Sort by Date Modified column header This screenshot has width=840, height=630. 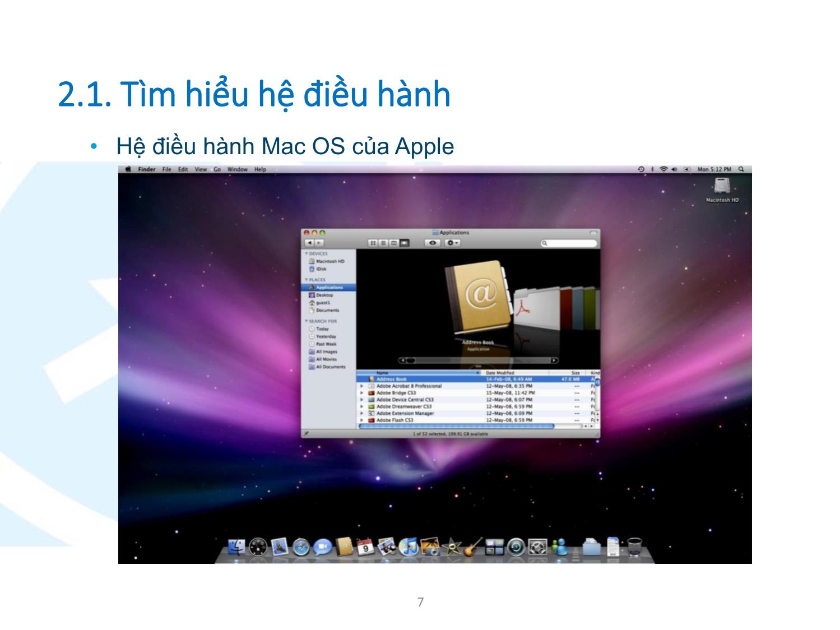point(516,373)
